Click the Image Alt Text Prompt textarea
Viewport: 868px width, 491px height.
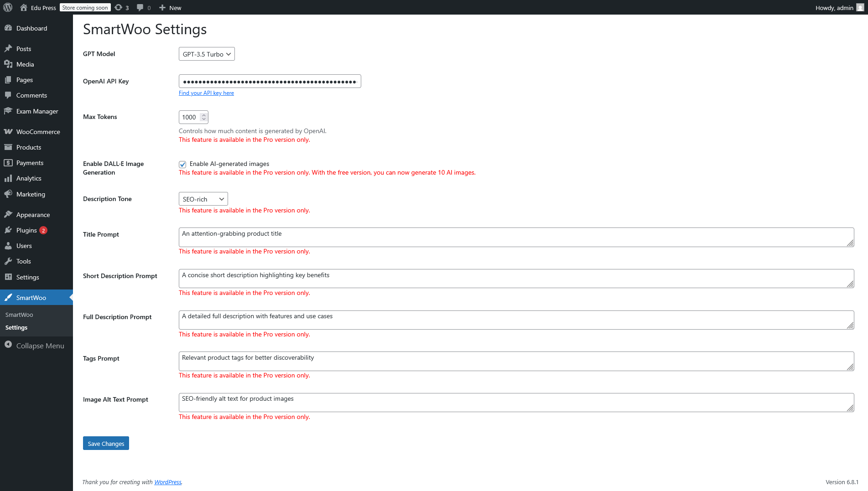pos(516,403)
